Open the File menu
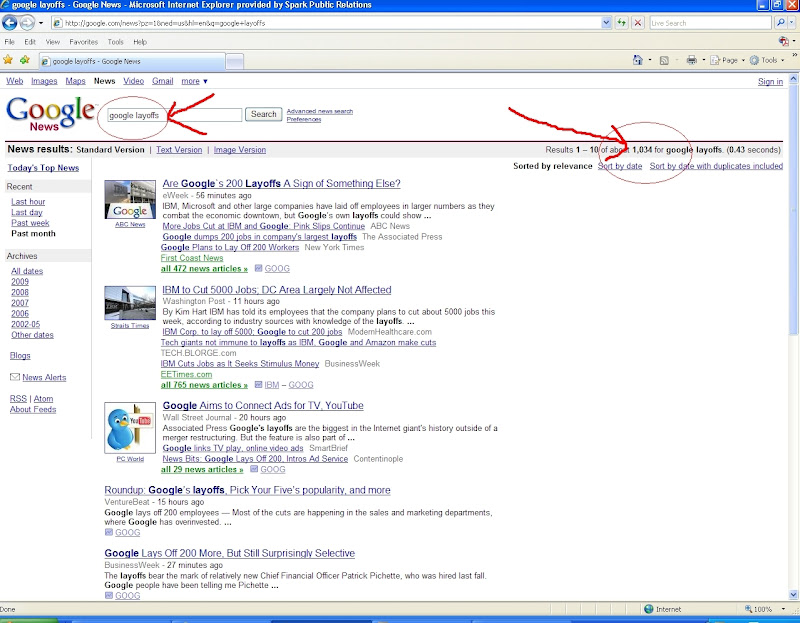This screenshot has width=800, height=623. (9, 42)
